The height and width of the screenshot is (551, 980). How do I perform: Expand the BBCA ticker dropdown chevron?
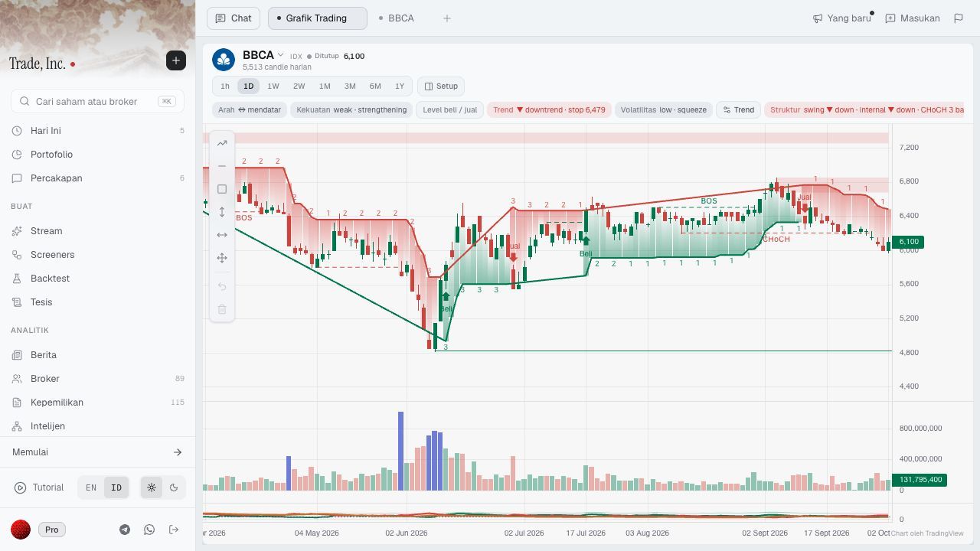(281, 55)
